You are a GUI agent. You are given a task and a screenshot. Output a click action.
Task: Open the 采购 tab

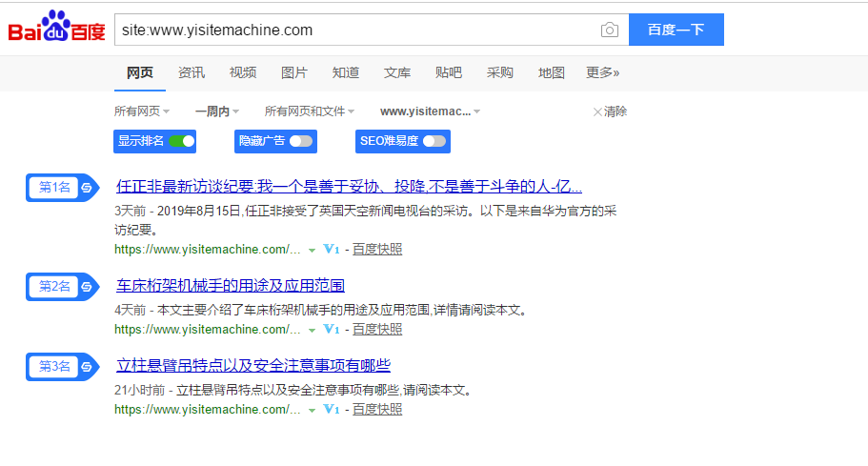(500, 72)
